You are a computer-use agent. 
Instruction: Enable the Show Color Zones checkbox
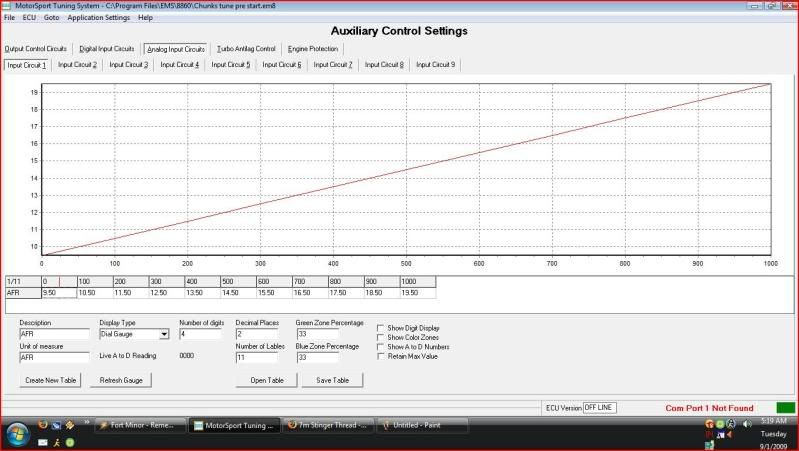(381, 337)
